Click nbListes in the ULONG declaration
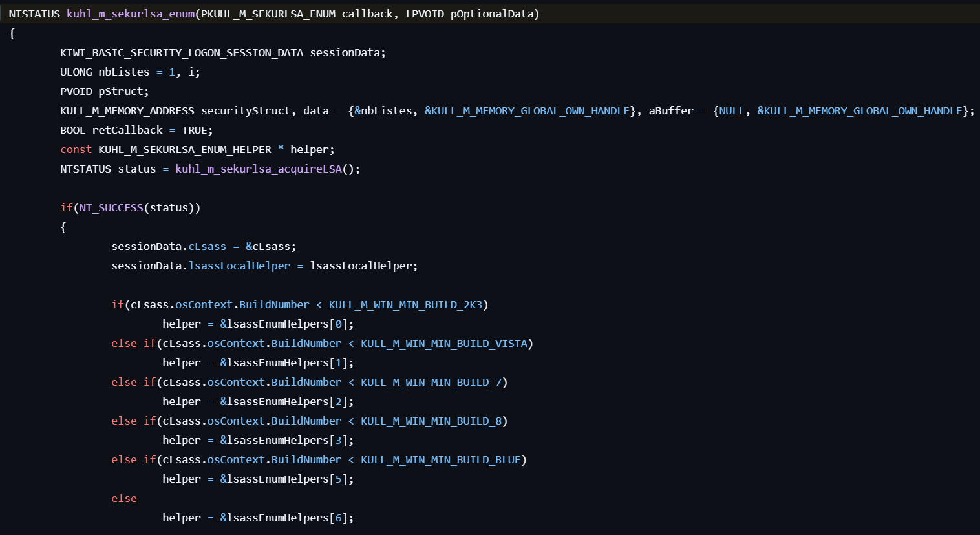This screenshot has height=535, width=980. pos(124,72)
